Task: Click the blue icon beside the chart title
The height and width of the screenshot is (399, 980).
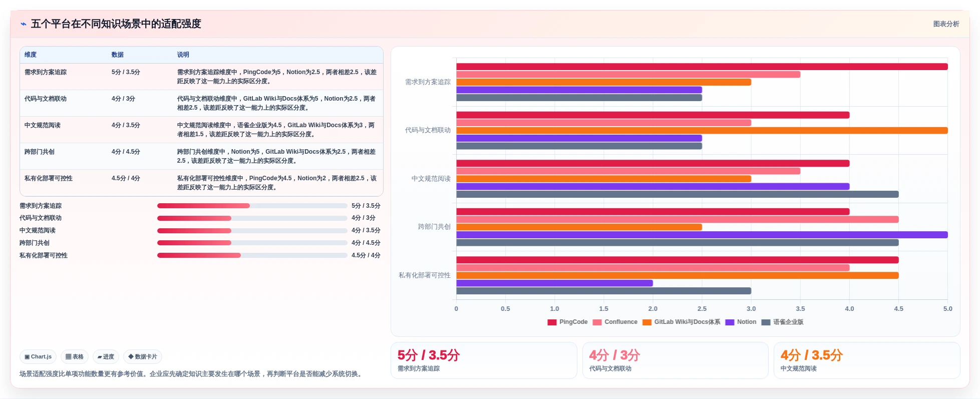Action: click(23, 24)
